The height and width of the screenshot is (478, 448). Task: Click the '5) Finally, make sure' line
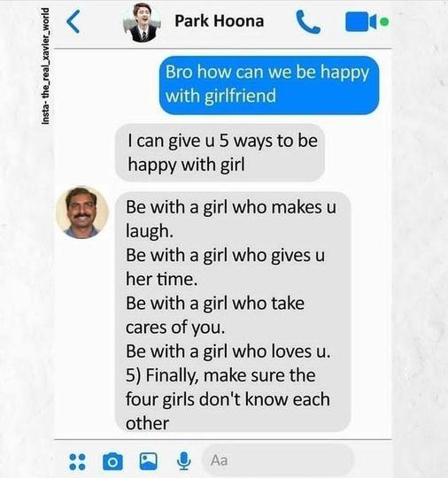point(220,375)
